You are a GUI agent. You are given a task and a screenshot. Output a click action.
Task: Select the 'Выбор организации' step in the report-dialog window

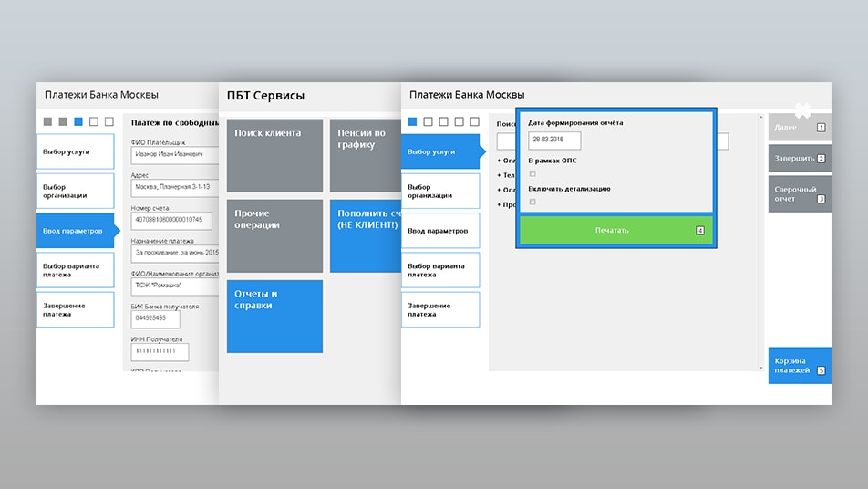click(x=440, y=191)
